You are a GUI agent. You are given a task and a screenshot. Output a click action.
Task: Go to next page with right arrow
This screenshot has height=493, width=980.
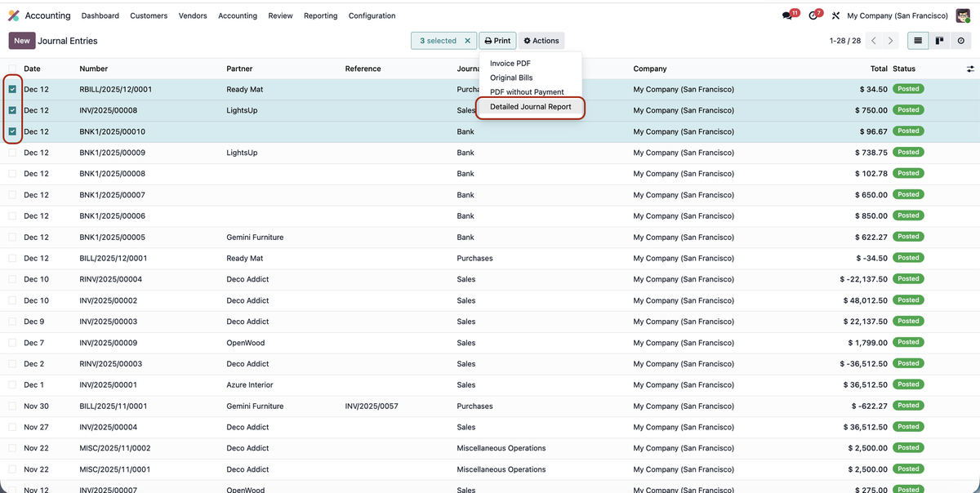[890, 40]
